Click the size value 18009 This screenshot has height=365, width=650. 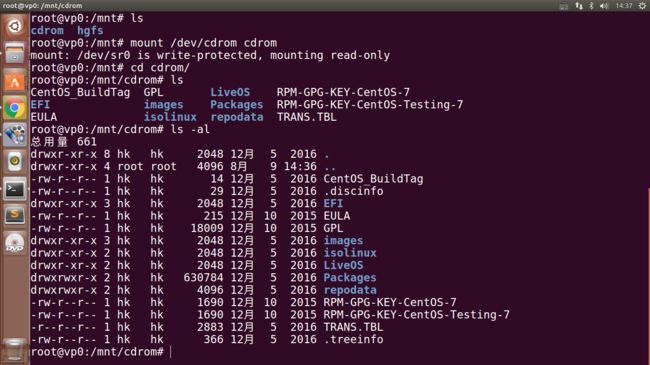[x=207, y=229]
